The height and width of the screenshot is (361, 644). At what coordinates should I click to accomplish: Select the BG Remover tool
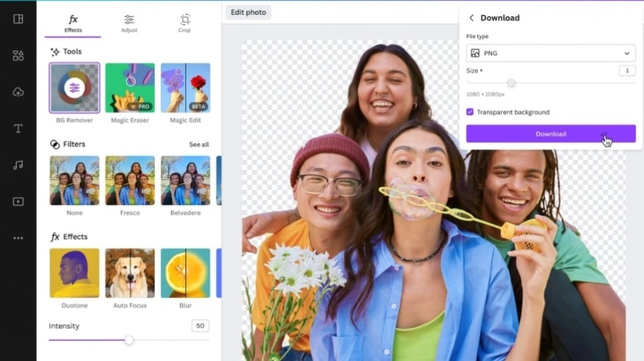(x=74, y=88)
